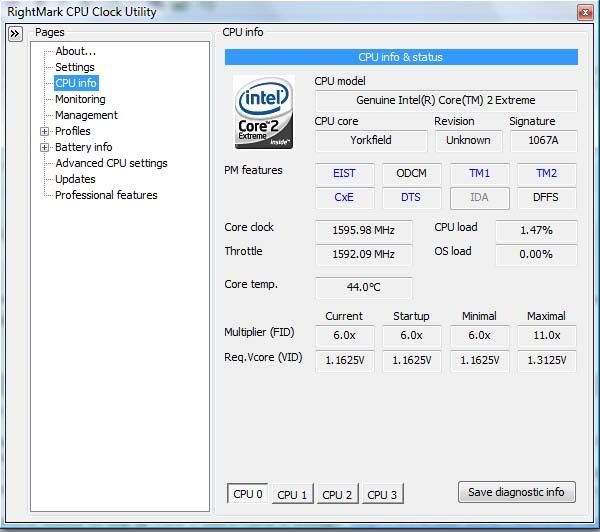The height and width of the screenshot is (532, 600).
Task: Click the Startup multiplier 6.0x value
Action: click(x=412, y=336)
